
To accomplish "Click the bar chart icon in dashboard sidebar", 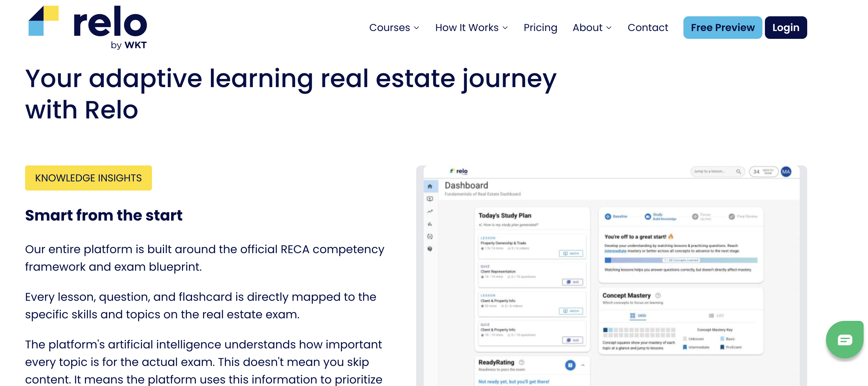I will pos(430,224).
